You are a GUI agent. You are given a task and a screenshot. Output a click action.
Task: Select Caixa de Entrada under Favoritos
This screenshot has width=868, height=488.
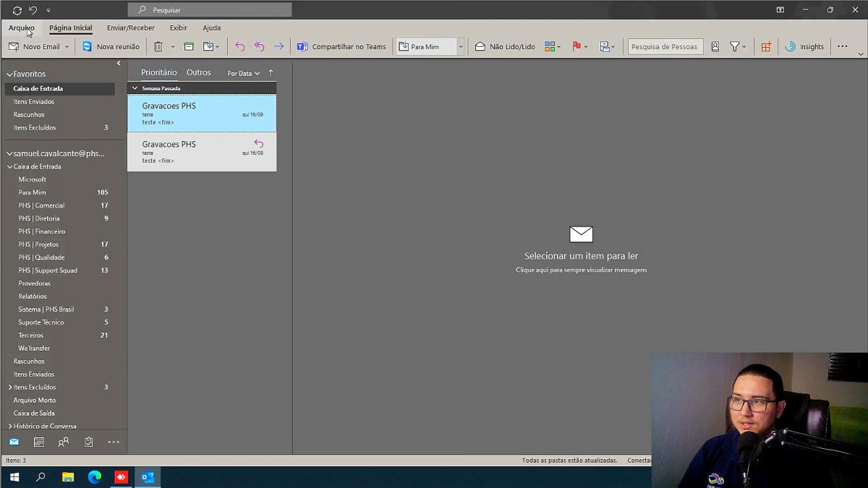[59, 88]
